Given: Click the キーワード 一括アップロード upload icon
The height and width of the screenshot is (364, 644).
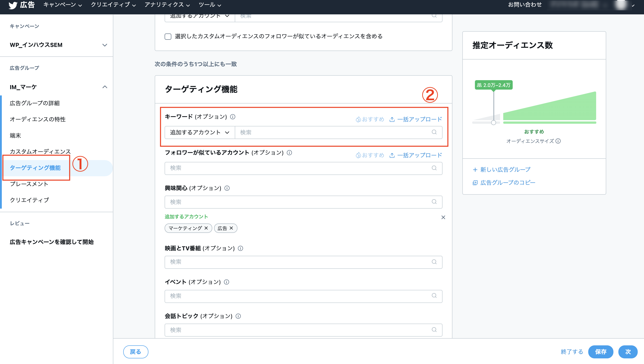Looking at the screenshot, I should point(392,119).
